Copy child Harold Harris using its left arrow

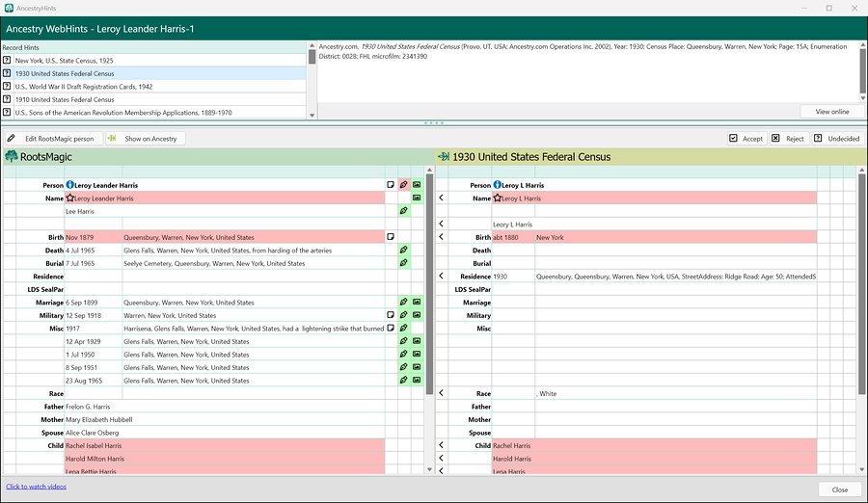point(441,458)
